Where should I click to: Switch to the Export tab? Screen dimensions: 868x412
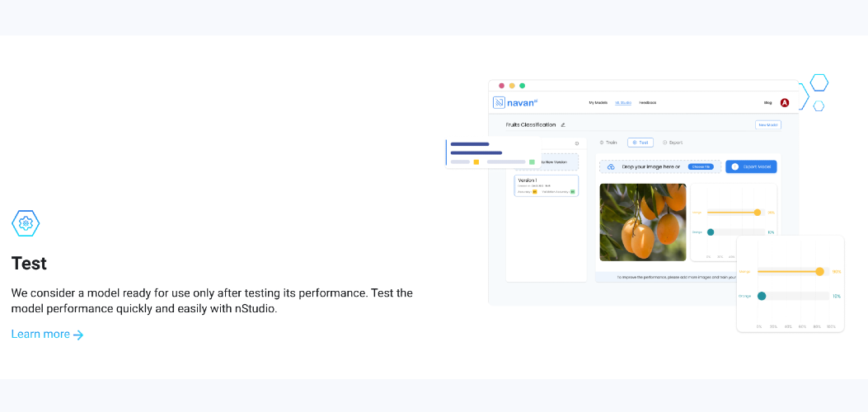click(673, 143)
